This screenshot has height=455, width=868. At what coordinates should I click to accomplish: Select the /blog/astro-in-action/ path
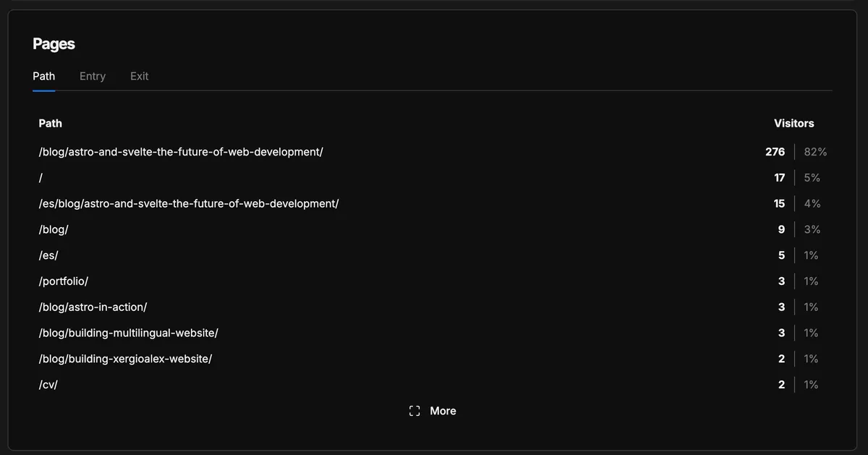click(93, 307)
